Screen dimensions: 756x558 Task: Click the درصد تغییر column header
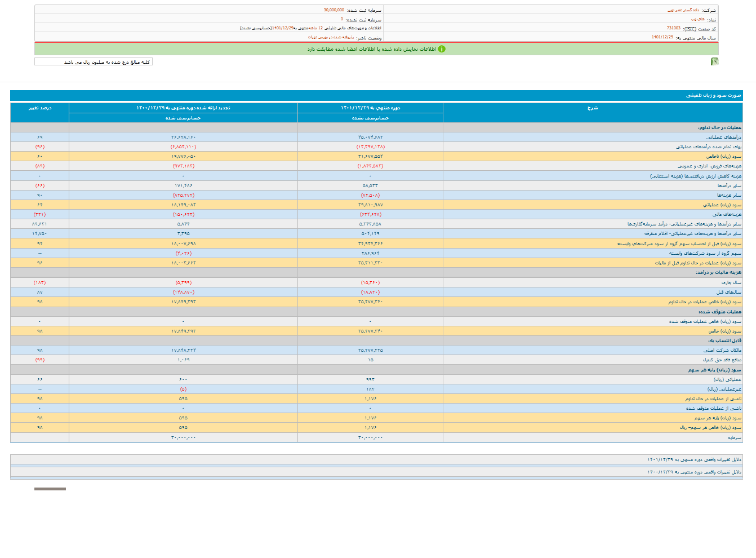[x=39, y=108]
